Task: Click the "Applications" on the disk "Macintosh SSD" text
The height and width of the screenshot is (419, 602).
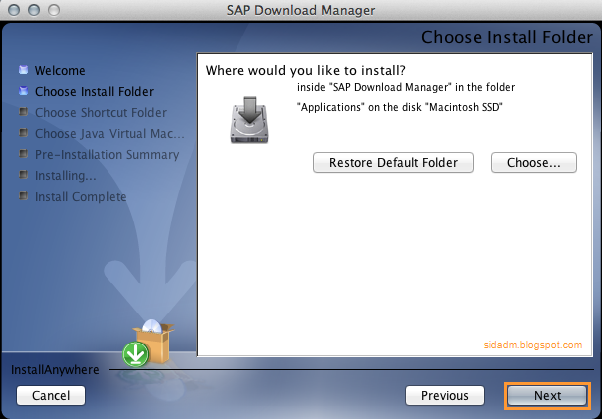Action: click(400, 107)
